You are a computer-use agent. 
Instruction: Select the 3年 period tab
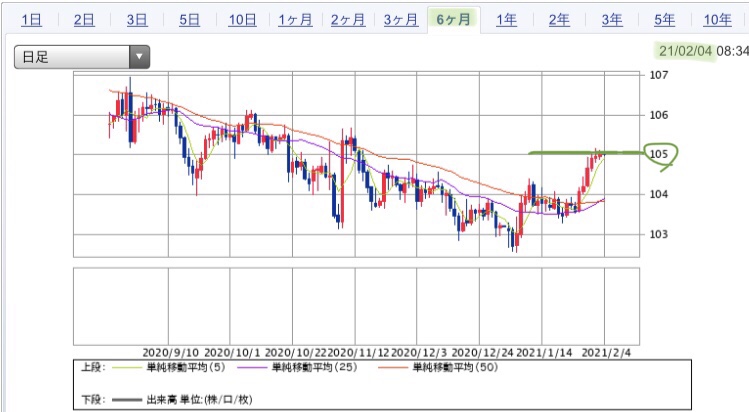pos(612,20)
